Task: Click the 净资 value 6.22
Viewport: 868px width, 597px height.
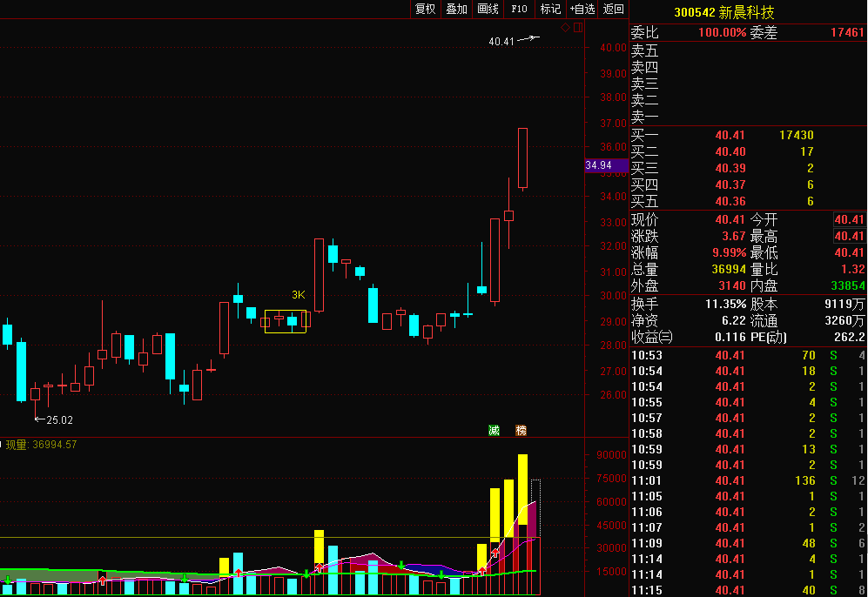Action: point(733,321)
